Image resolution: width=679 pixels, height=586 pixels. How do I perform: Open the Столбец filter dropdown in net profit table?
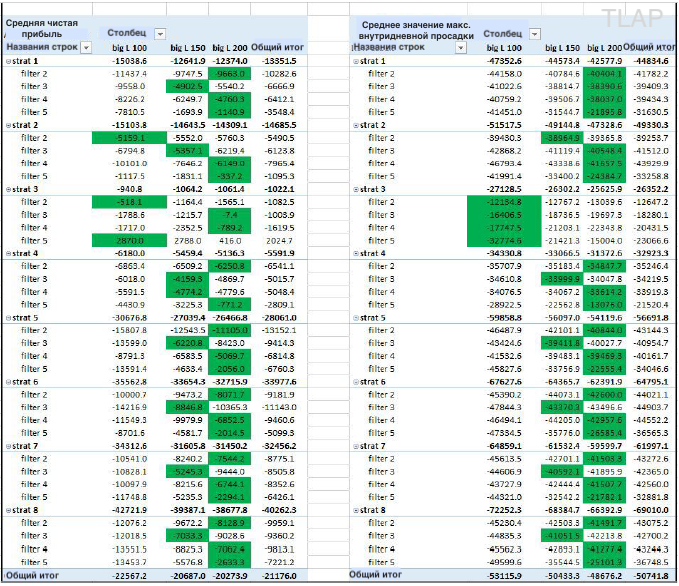pyautogui.click(x=160, y=34)
